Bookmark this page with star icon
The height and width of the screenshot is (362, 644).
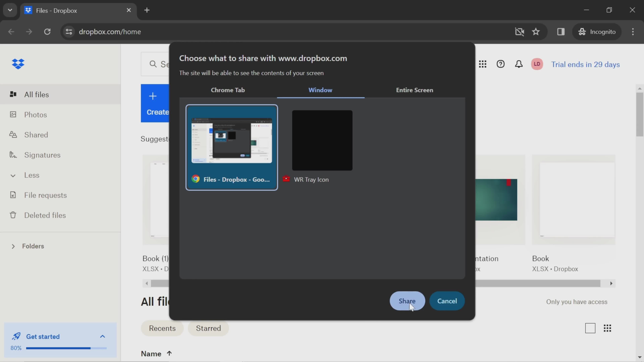pyautogui.click(x=536, y=32)
